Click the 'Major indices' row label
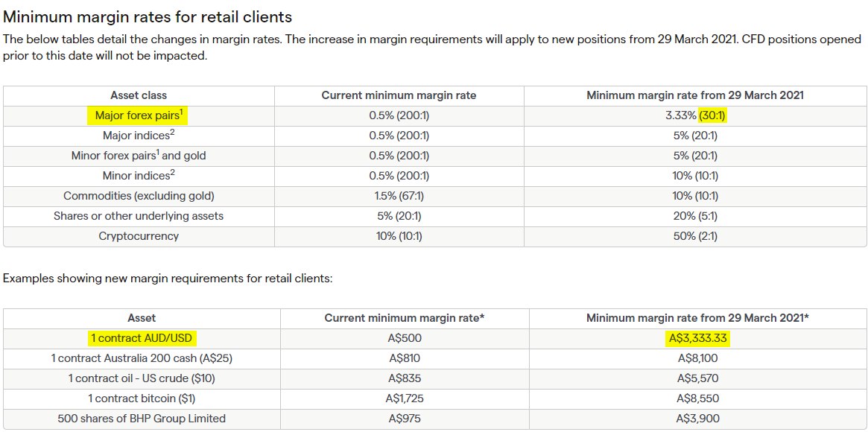 click(139, 136)
